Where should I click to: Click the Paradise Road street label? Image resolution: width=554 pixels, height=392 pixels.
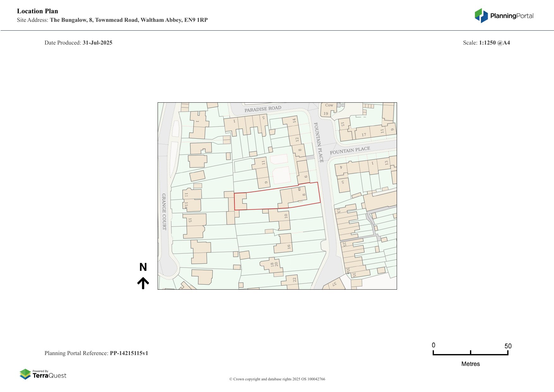click(x=263, y=109)
